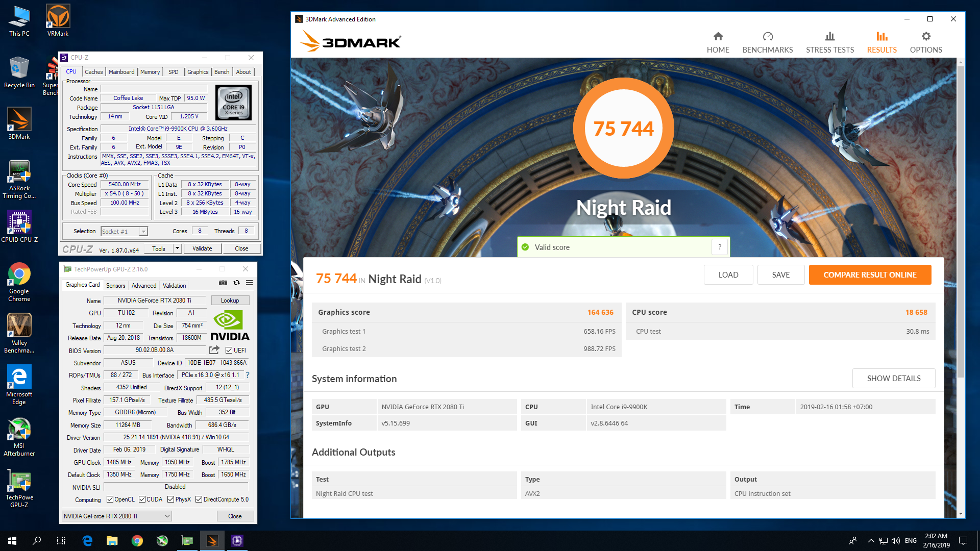
Task: Show hidden system tray icons
Action: (x=871, y=541)
